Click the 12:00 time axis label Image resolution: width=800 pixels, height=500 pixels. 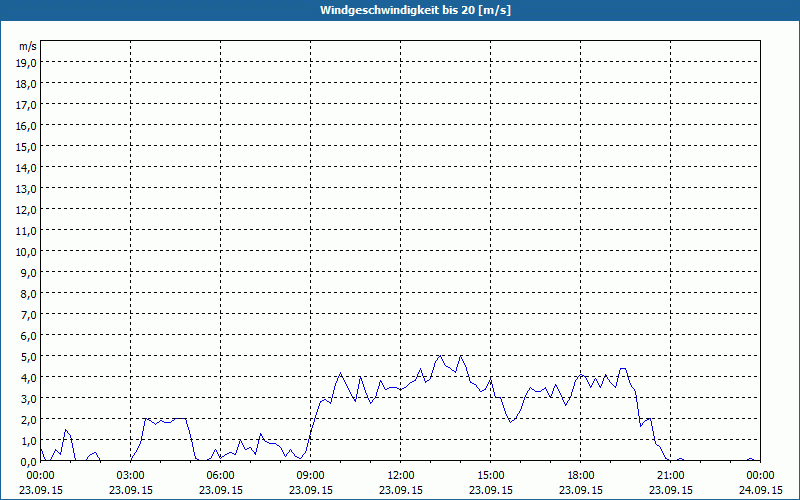[401, 476]
